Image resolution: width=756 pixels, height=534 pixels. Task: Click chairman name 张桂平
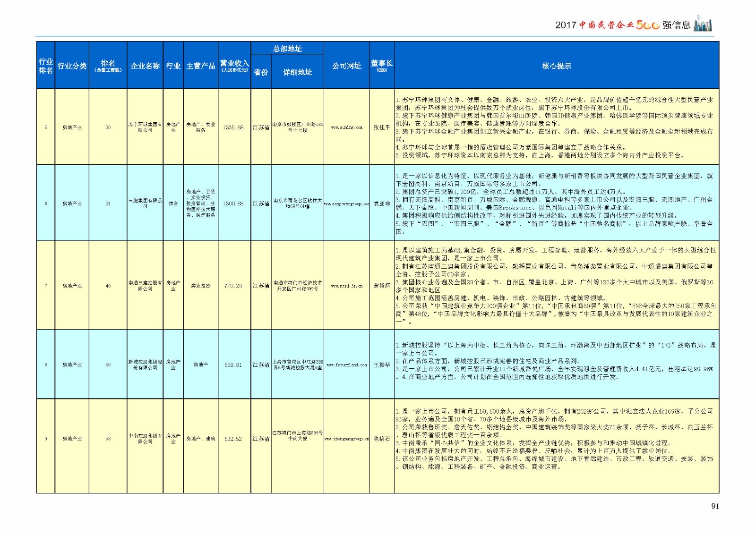pyautogui.click(x=382, y=127)
